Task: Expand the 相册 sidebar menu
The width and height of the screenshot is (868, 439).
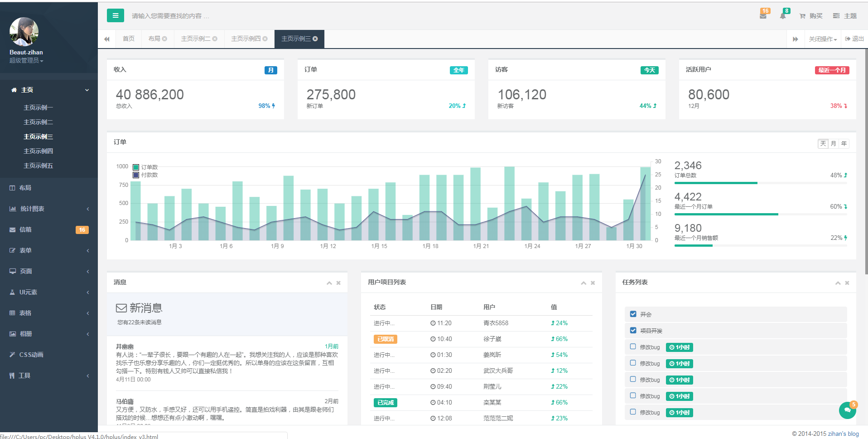Action: tap(49, 334)
